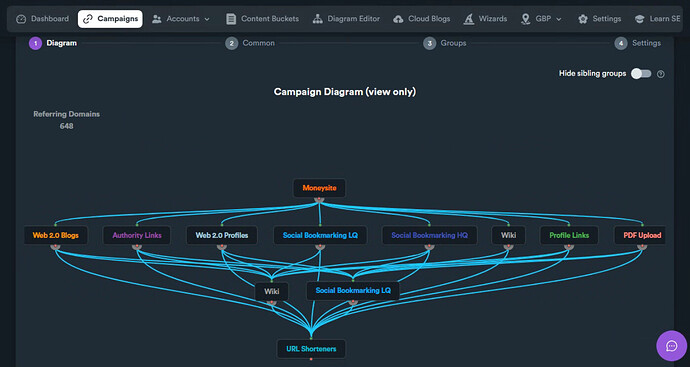
Task: Toggle the Hide sibling groups switch
Action: click(x=641, y=73)
